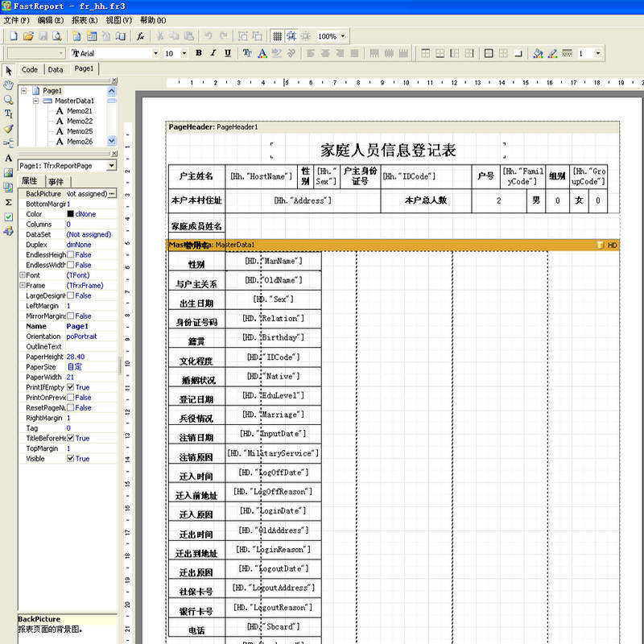Viewport: 644px width, 644px height.
Task: Apply all frame lines
Action: (489, 53)
